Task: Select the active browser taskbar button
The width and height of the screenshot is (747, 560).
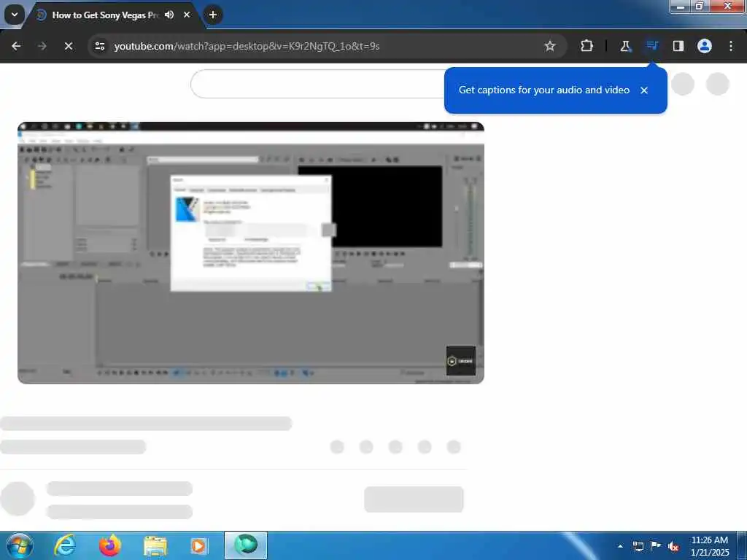Action: (x=246, y=545)
